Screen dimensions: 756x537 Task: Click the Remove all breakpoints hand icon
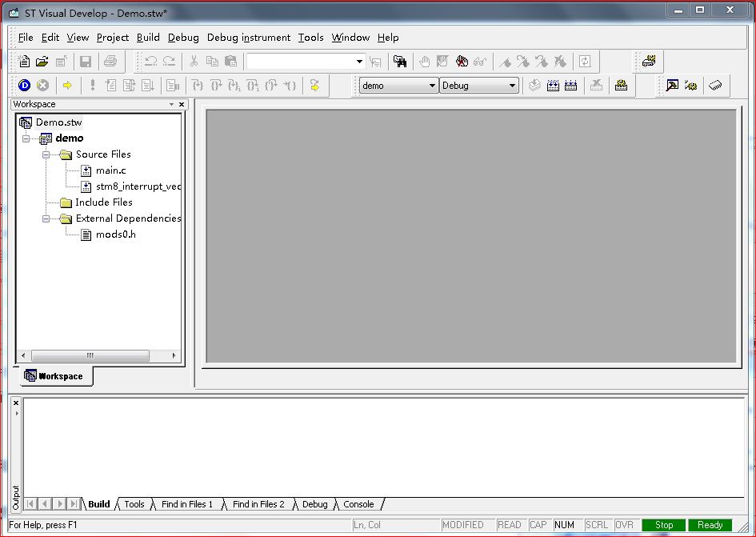462,62
